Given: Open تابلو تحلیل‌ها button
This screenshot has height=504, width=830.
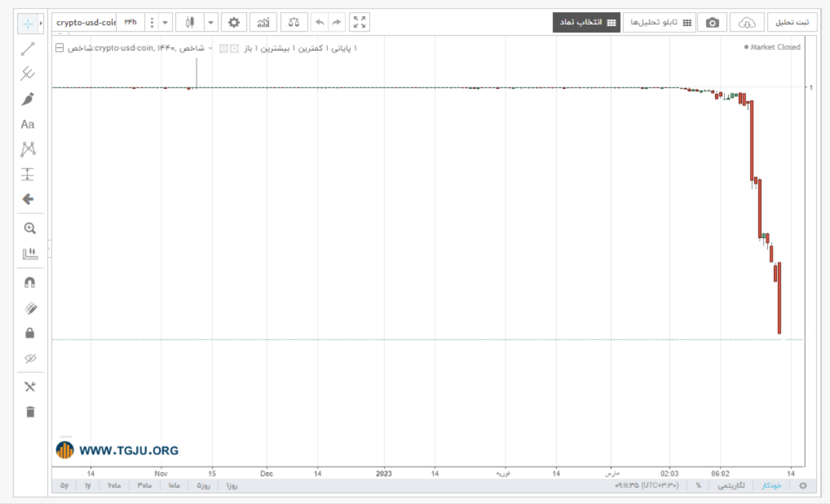Looking at the screenshot, I should pos(660,23).
